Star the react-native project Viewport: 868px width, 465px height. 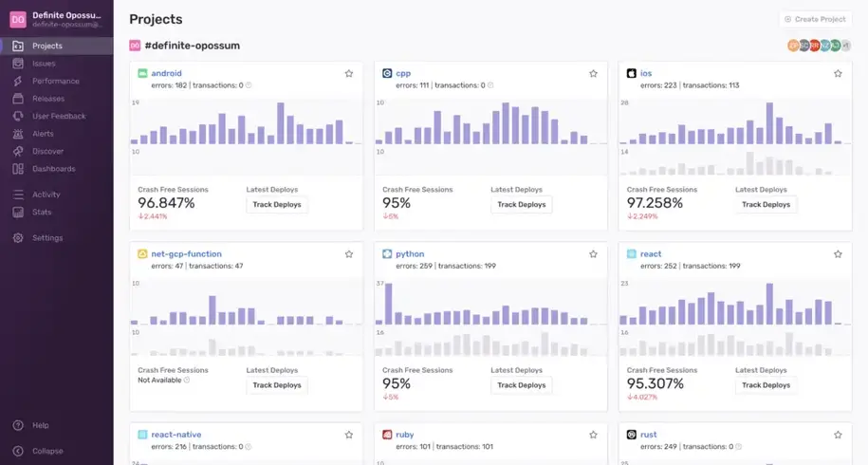click(349, 435)
